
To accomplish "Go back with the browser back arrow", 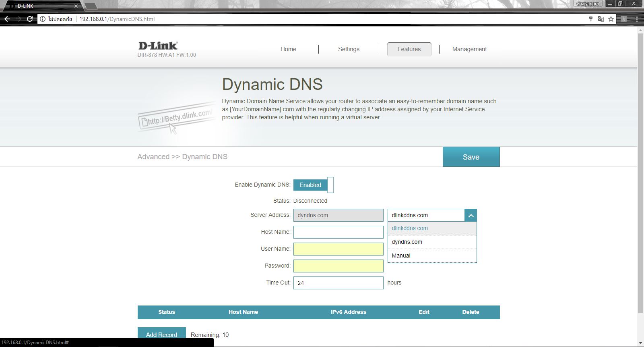I will click(7, 19).
